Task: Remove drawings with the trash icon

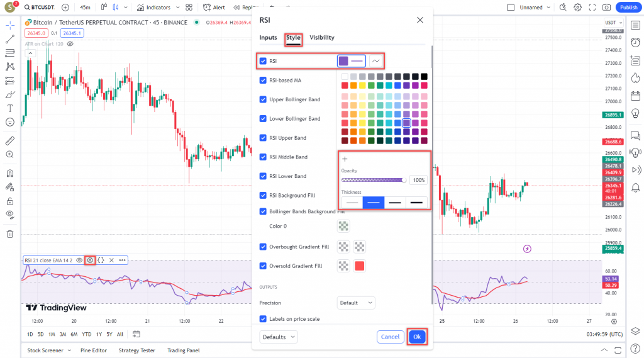Action: [10, 234]
